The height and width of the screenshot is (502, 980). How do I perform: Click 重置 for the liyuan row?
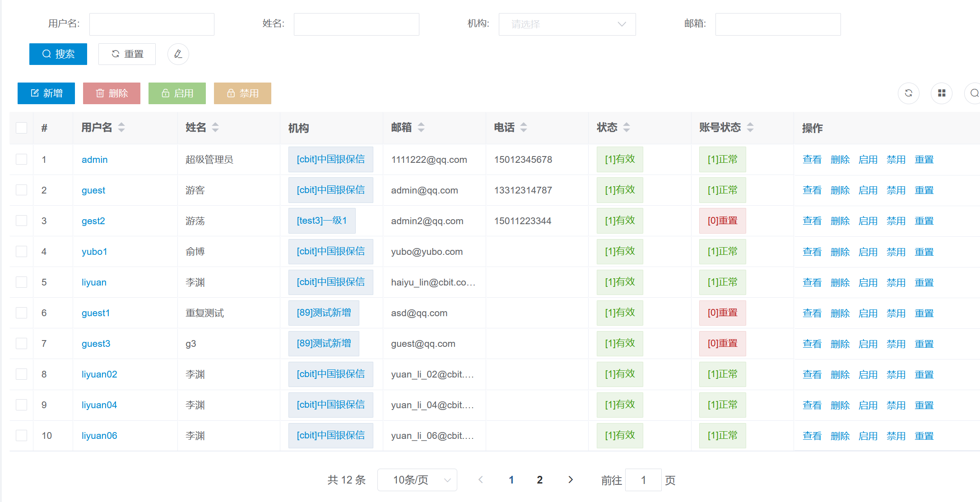pyautogui.click(x=924, y=282)
